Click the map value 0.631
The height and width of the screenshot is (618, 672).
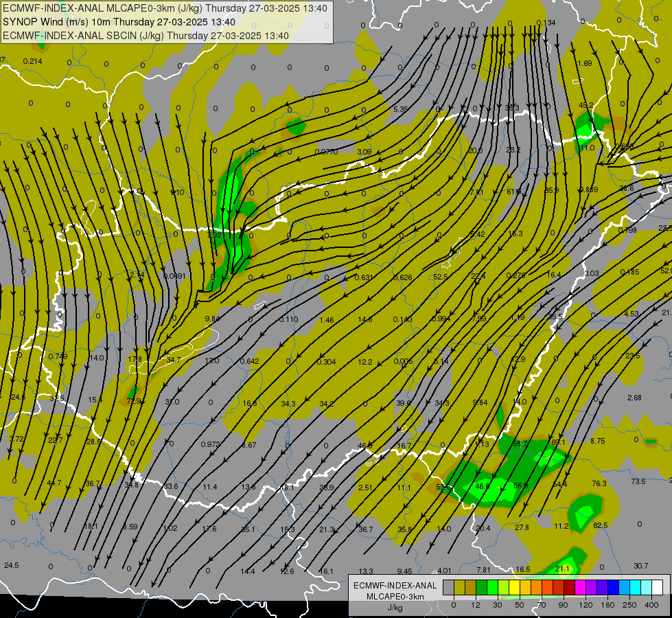point(364,277)
